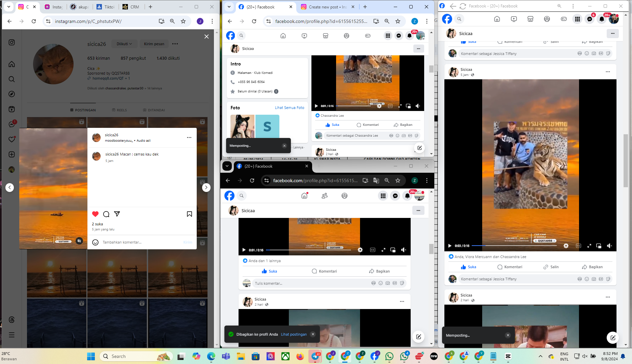Seek progress bar on right window tiger video
The image size is (632, 364).
[514, 246]
